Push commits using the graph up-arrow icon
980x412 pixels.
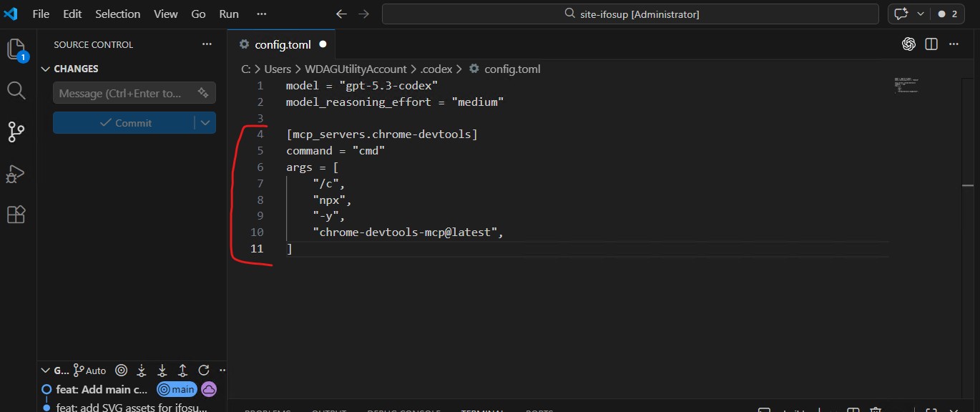tap(183, 370)
